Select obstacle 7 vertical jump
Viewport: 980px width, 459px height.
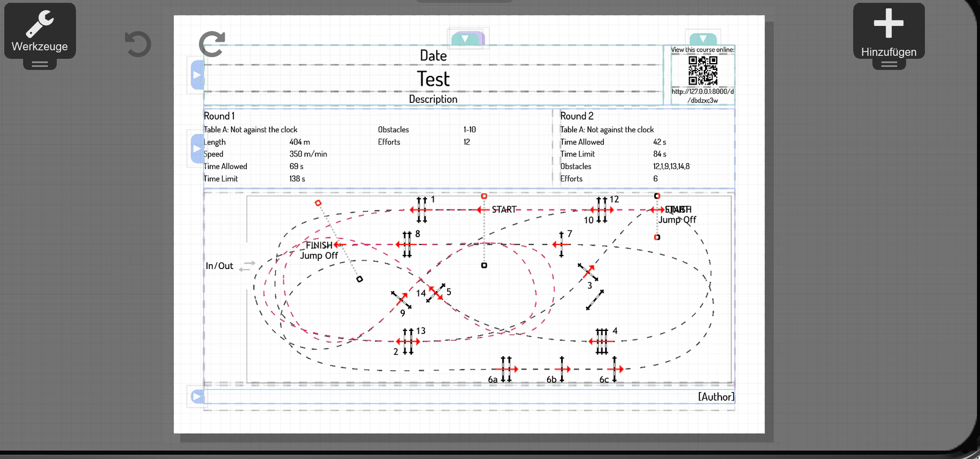click(561, 245)
